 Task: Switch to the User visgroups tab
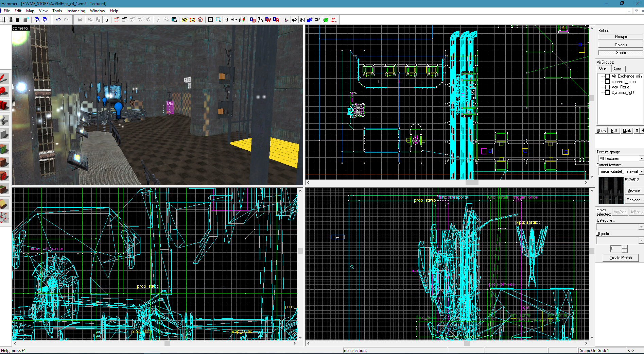point(603,68)
